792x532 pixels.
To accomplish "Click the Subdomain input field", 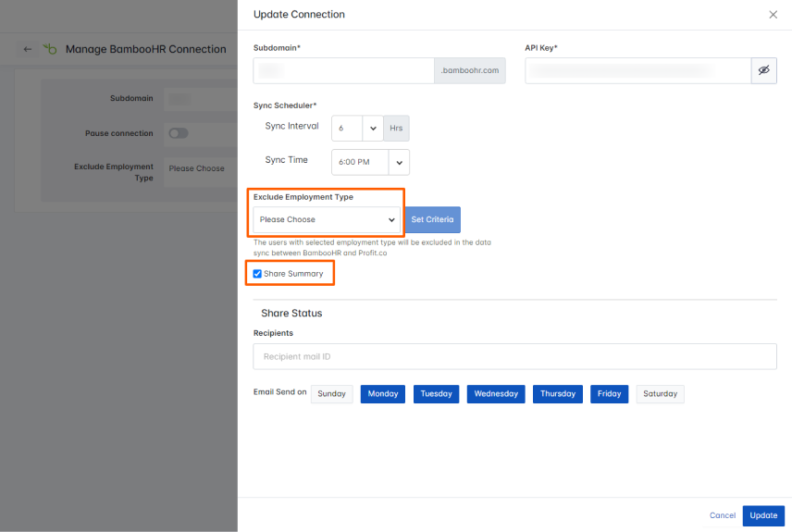I will (x=343, y=70).
